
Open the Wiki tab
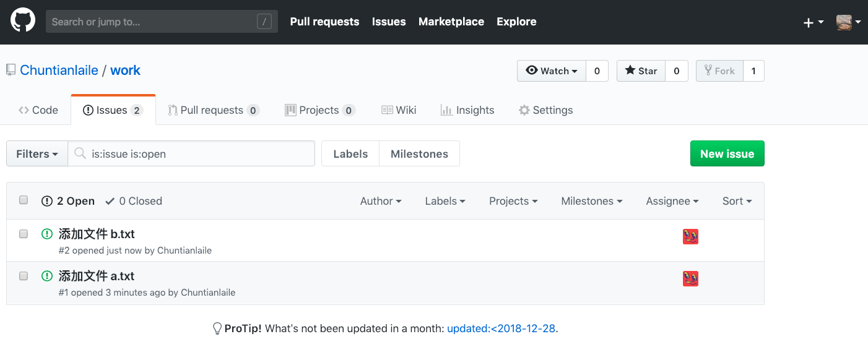(399, 110)
